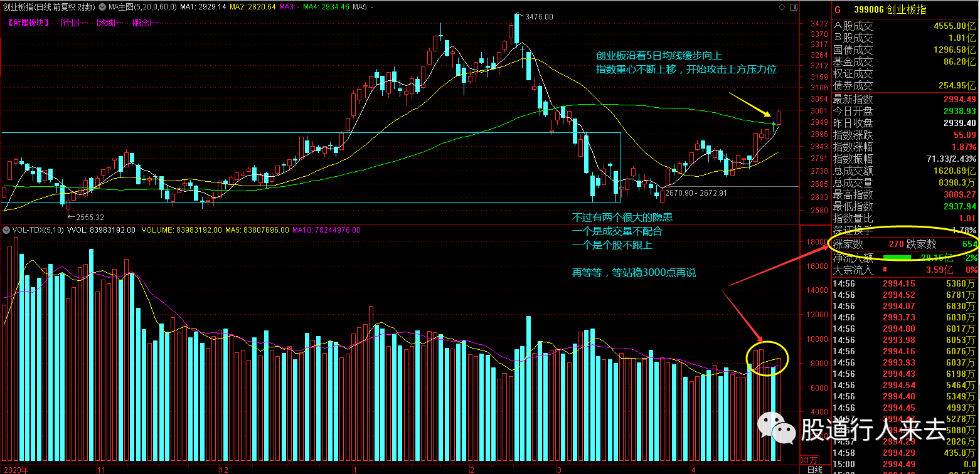980x474 pixels.
Task: Select the 债券成交 254.95亿 row
Action: point(905,86)
